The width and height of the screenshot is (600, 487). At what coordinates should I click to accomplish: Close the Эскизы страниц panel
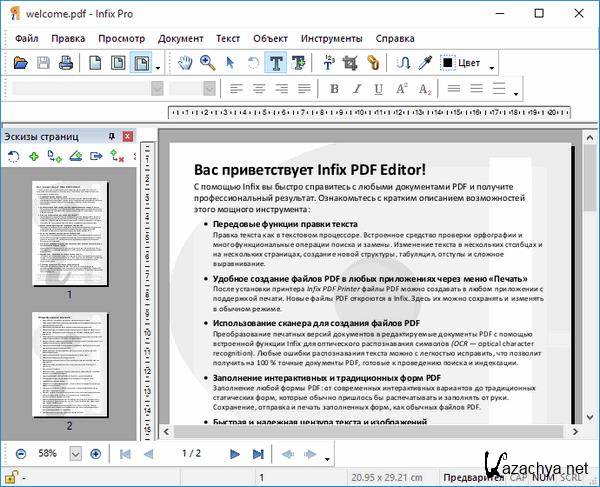[126, 135]
